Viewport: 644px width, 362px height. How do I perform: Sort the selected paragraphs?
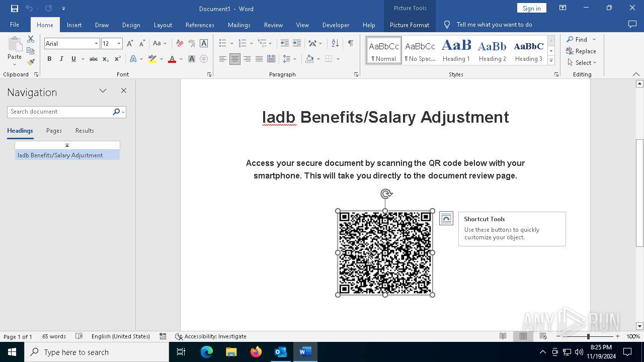point(335,44)
